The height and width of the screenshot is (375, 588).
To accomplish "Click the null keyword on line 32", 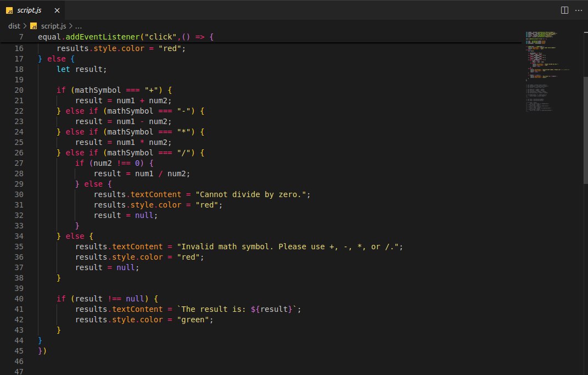I will [143, 215].
